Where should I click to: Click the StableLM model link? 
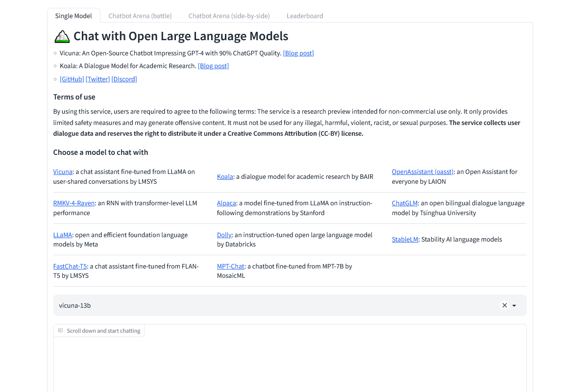click(405, 239)
